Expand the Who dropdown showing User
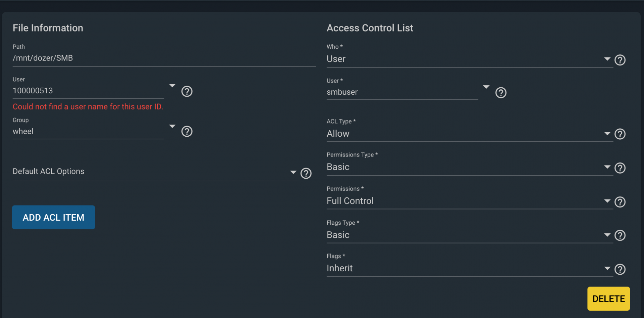Image resolution: width=644 pixels, height=318 pixels. (x=470, y=59)
